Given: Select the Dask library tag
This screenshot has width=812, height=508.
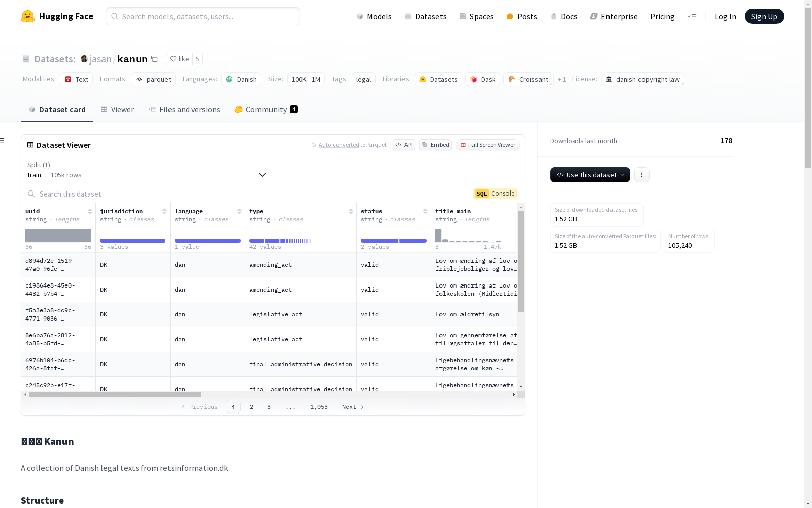Looking at the screenshot, I should (483, 79).
